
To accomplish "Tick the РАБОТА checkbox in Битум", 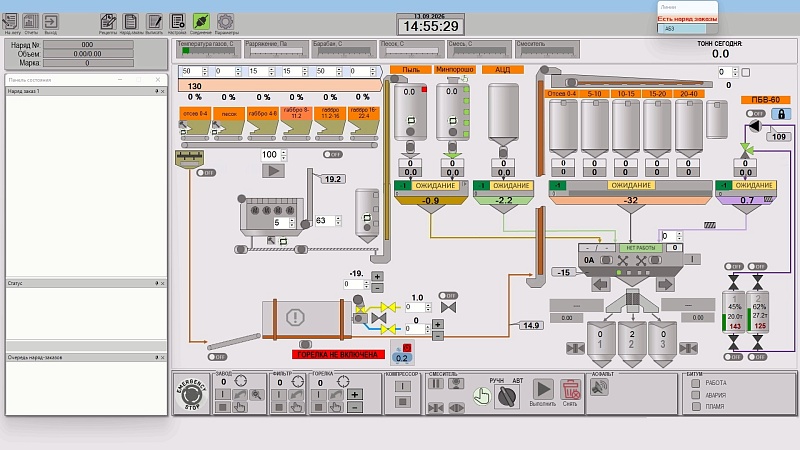I will pyautogui.click(x=695, y=383).
